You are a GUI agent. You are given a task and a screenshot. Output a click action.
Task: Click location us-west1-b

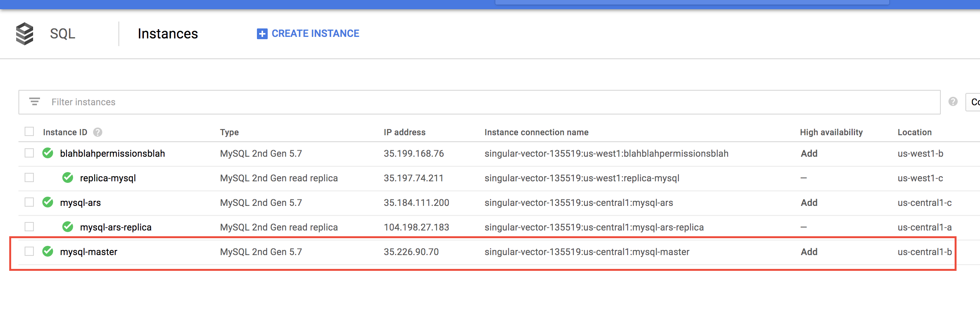920,154
